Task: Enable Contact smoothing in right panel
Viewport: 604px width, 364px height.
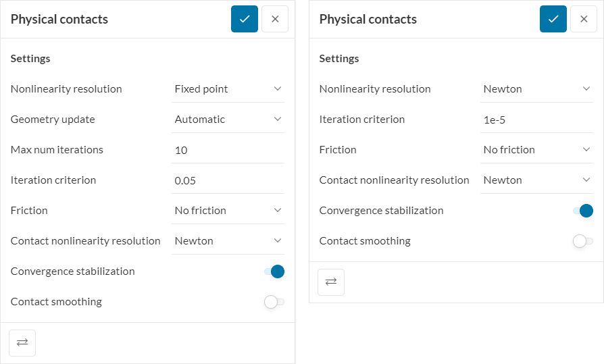Action: click(582, 241)
